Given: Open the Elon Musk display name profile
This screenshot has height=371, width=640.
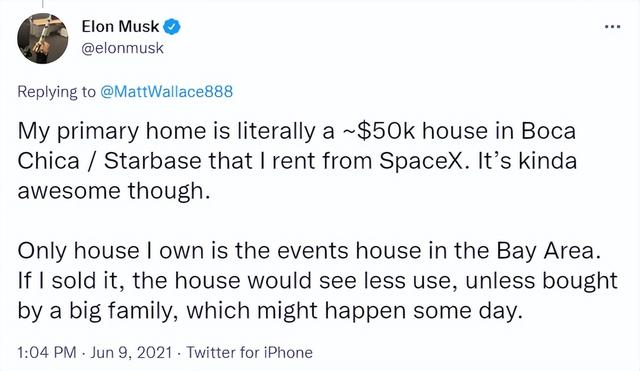Looking at the screenshot, I should 120,27.
